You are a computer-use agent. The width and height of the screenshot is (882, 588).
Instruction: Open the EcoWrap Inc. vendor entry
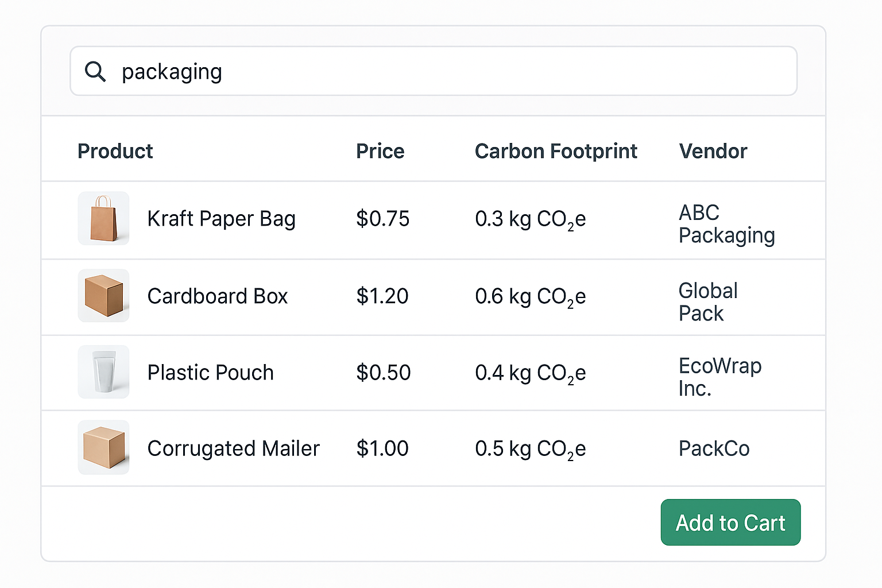(x=720, y=377)
